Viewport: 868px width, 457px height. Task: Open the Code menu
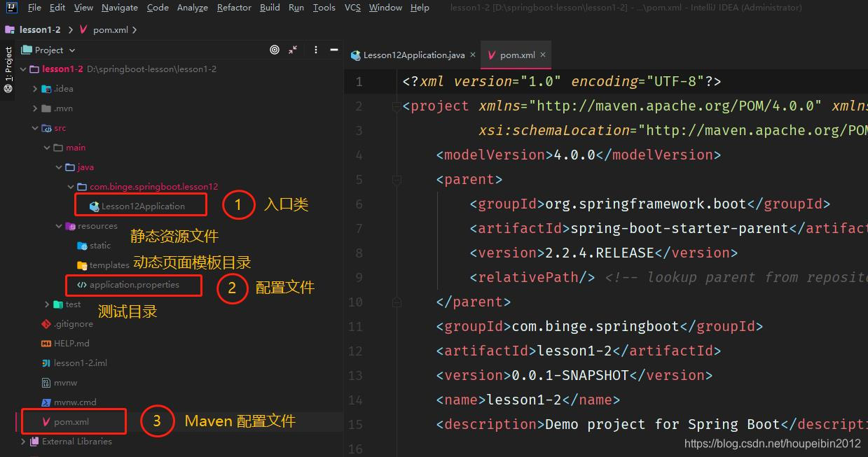[158, 8]
